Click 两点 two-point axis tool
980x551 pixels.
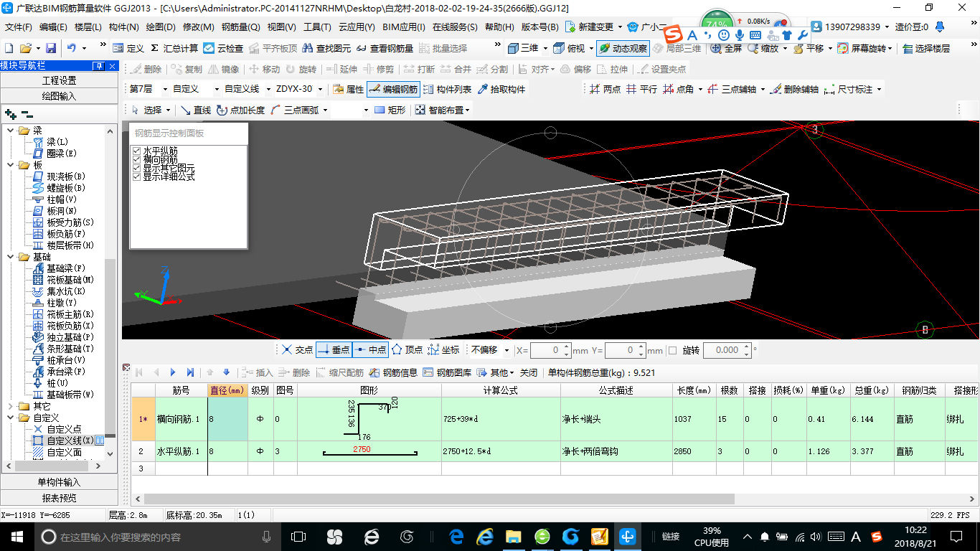605,89
